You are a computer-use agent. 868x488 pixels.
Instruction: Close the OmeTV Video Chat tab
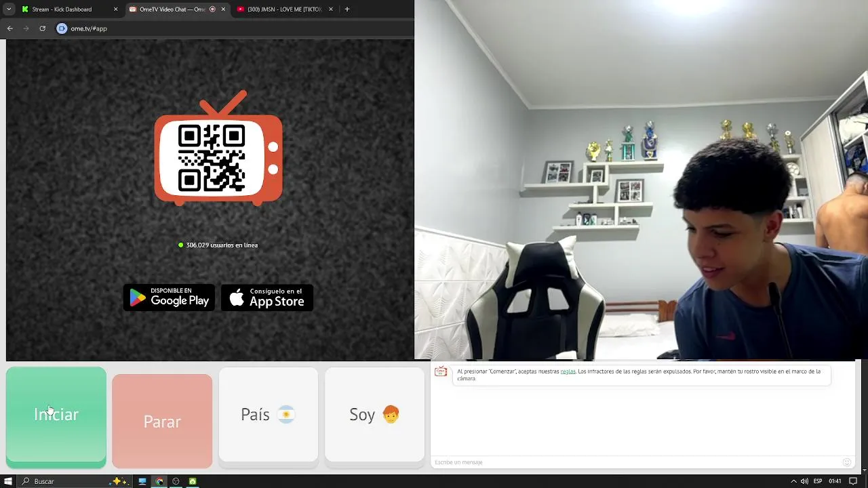223,9
